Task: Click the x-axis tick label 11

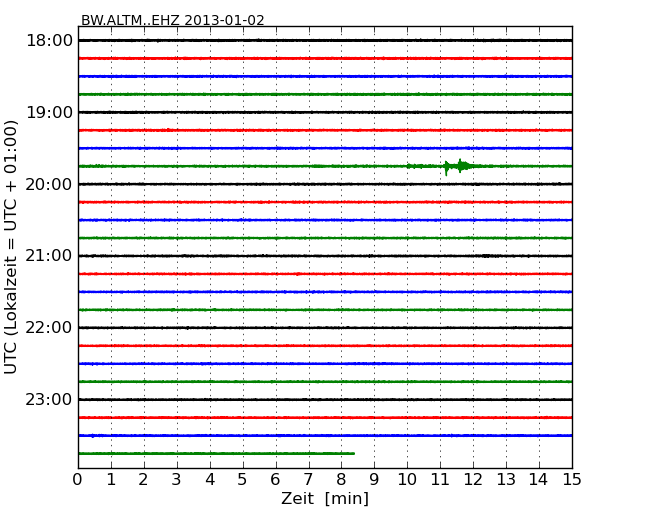Action: [x=440, y=480]
